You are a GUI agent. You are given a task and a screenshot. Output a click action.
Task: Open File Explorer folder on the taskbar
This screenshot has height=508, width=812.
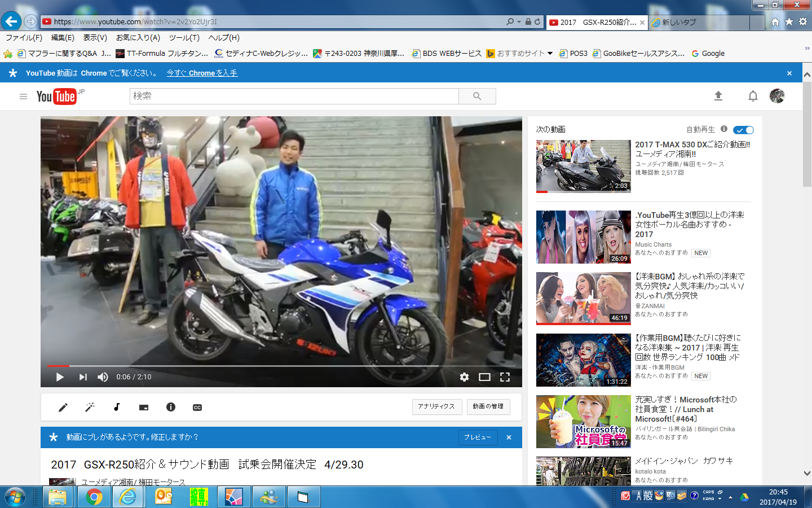tap(58, 497)
